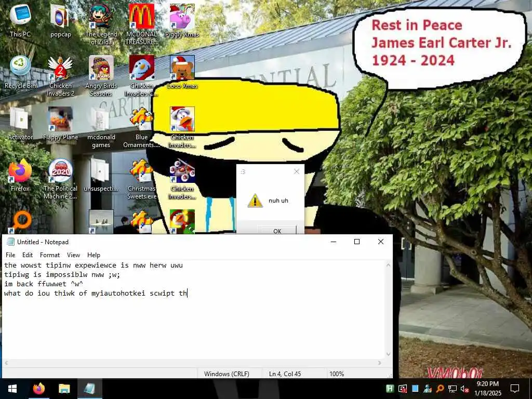
Task: Click the green H tray icon
Action: 390,389
